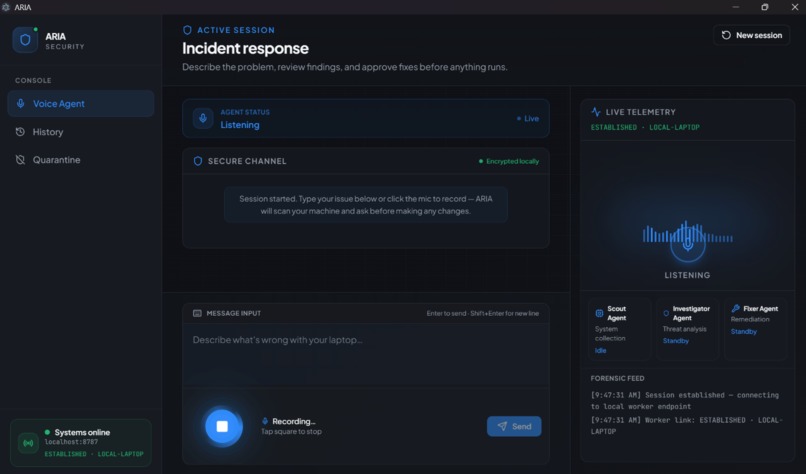Viewport: 806px width, 474px height.
Task: Click the microphone icon in Agent Status card
Action: (x=203, y=118)
